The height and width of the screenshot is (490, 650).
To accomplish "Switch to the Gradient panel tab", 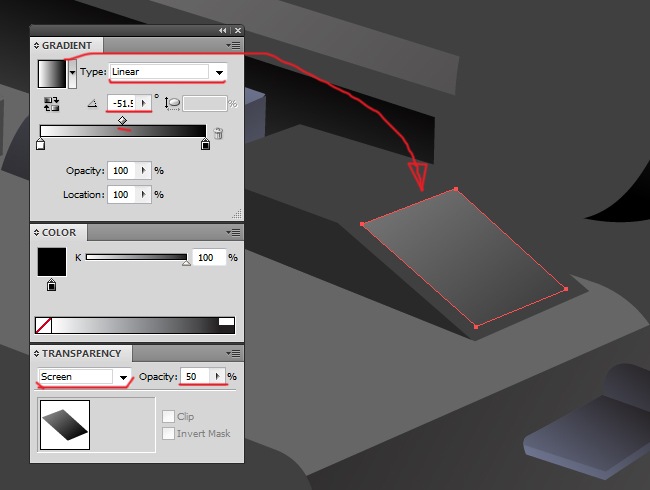I will pos(67,46).
